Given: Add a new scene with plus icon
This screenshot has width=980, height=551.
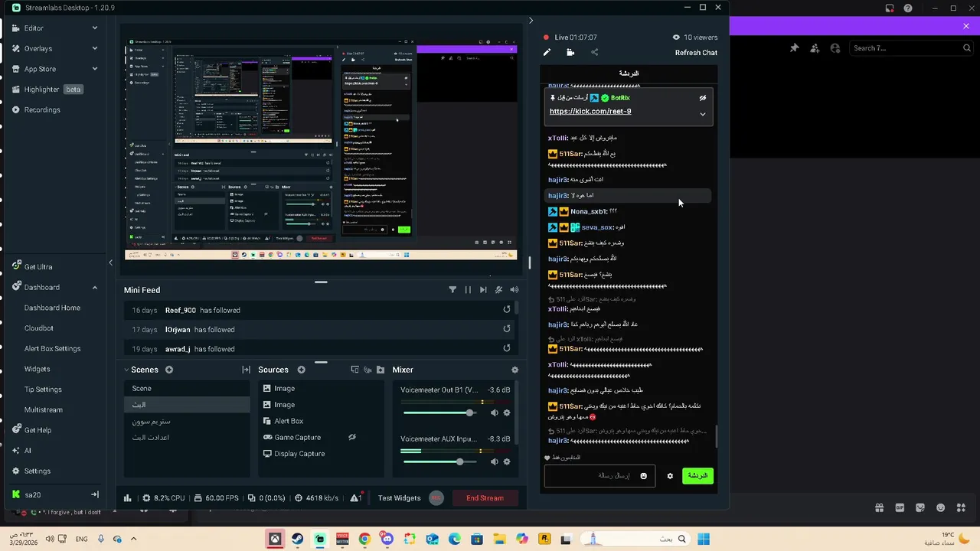Looking at the screenshot, I should point(169,370).
